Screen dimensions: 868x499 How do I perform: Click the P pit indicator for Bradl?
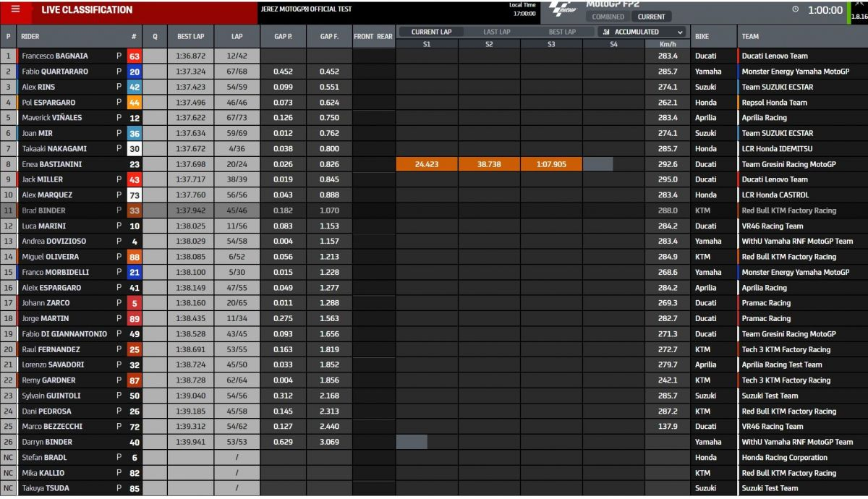[x=119, y=457]
